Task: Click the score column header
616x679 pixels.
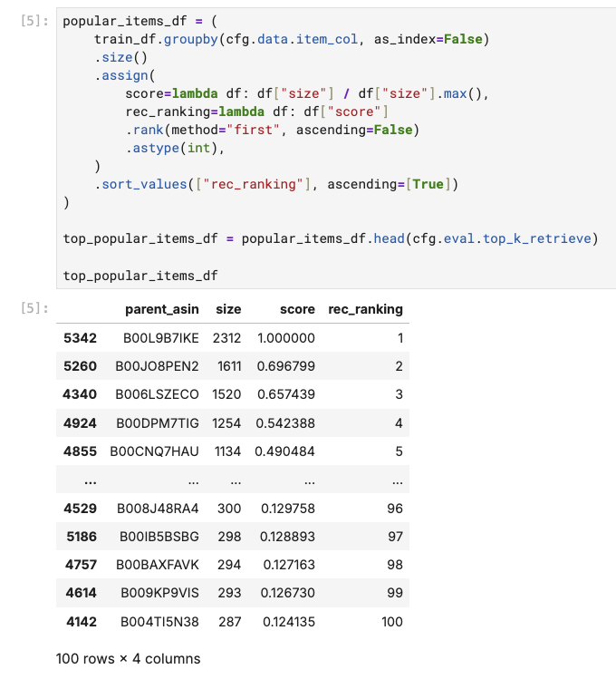Action: (297, 310)
